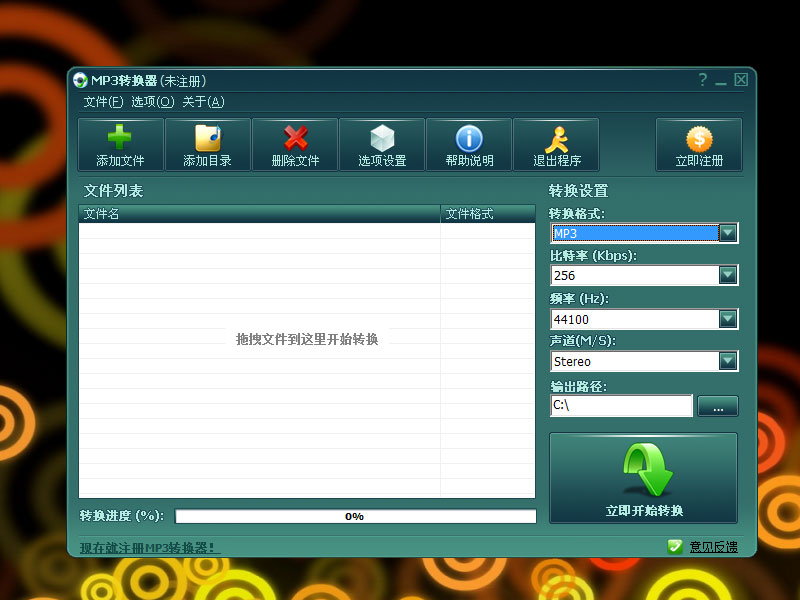Click the conversion progress bar
800x600 pixels.
click(355, 516)
